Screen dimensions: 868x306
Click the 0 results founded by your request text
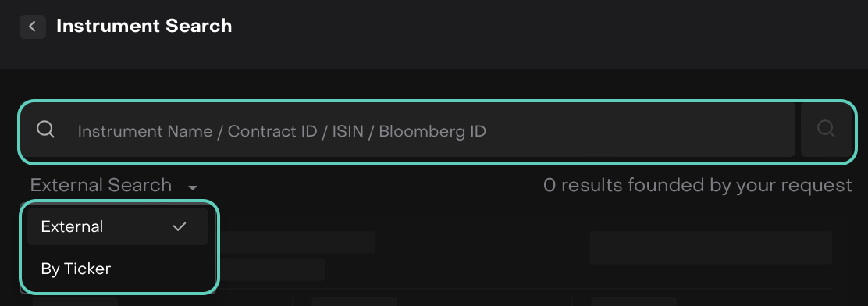coord(698,185)
